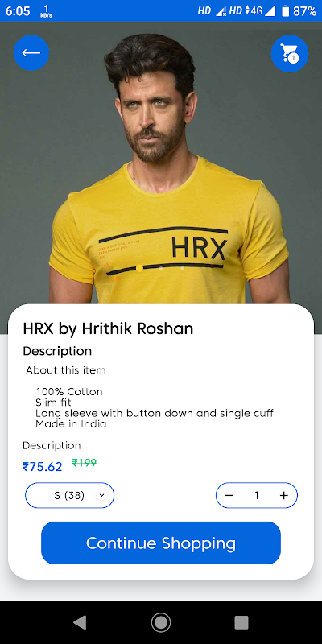Image resolution: width=322 pixels, height=644 pixels.
Task: Tap the back arrow button
Action: point(31,52)
